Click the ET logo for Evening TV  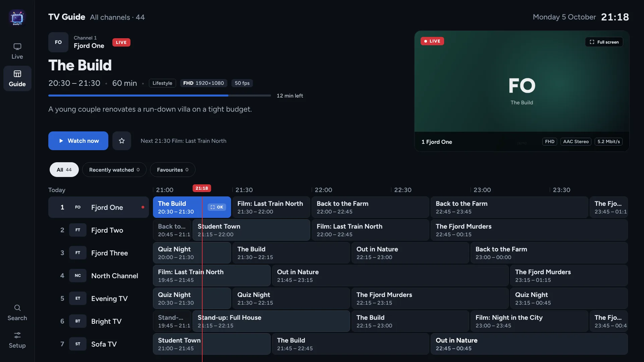[78, 298]
